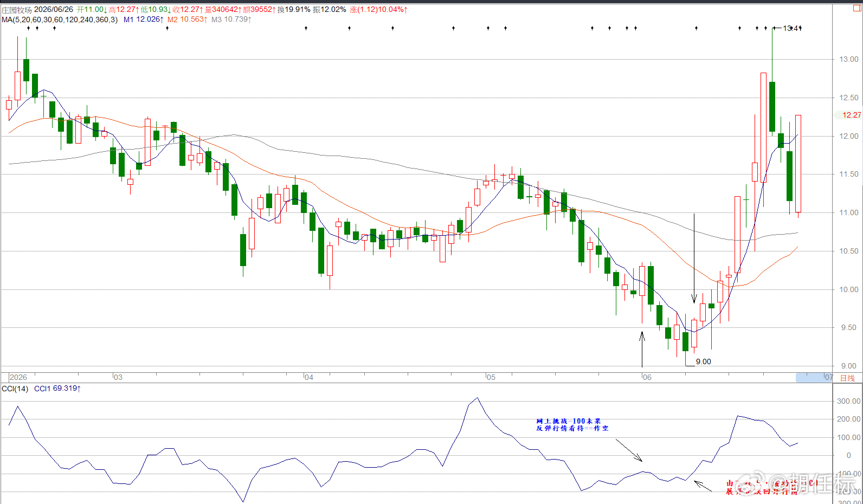Click the M2 10.563 value
The width and height of the screenshot is (863, 504).
coord(188,20)
